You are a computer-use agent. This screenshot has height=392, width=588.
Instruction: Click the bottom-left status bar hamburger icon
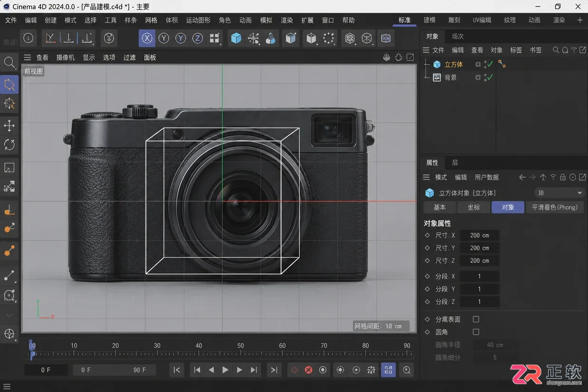pos(7,387)
